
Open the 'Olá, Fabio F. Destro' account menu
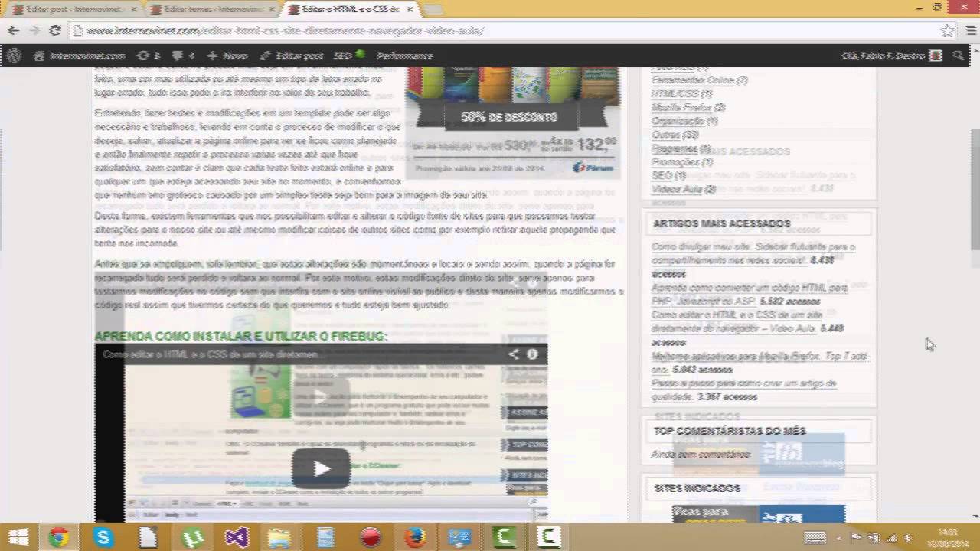pyautogui.click(x=891, y=56)
